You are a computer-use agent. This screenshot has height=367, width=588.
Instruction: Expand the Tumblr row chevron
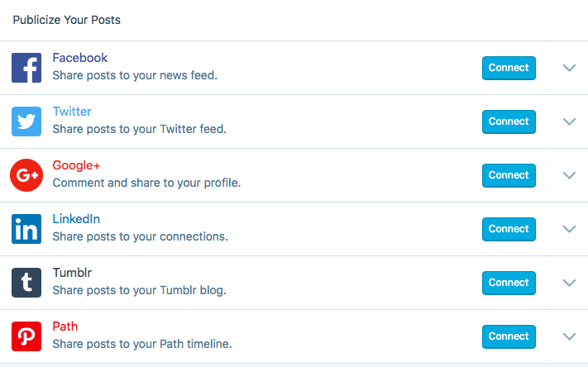569,283
